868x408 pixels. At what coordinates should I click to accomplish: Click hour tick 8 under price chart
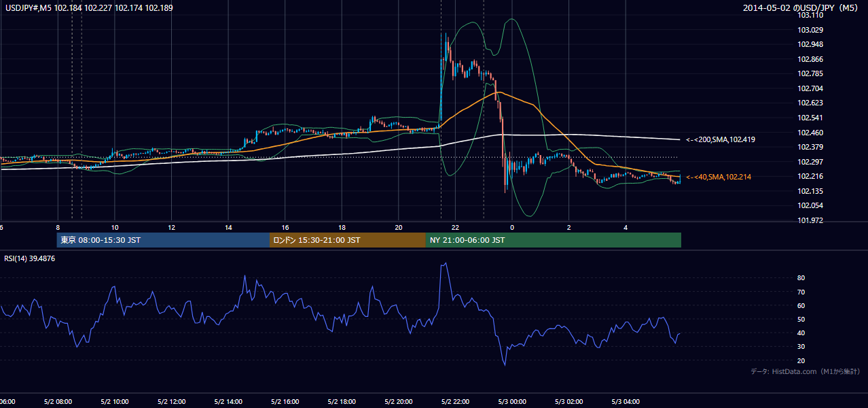coord(58,227)
